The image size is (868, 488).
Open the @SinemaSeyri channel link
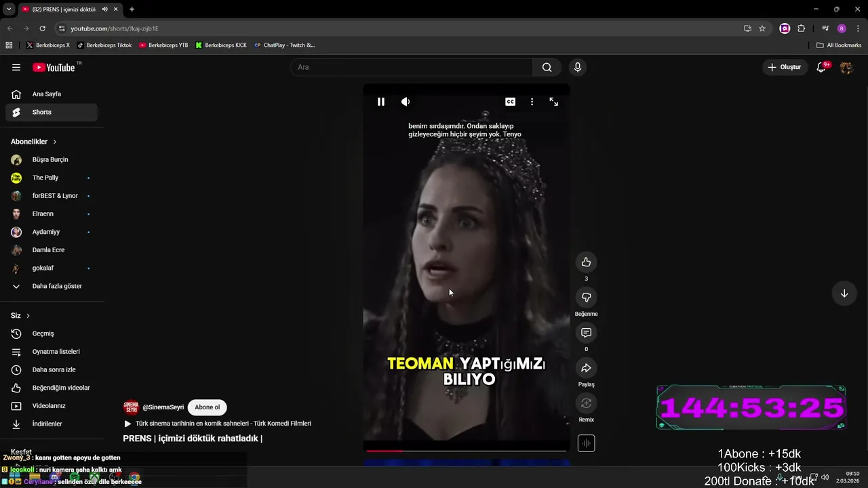tap(163, 407)
